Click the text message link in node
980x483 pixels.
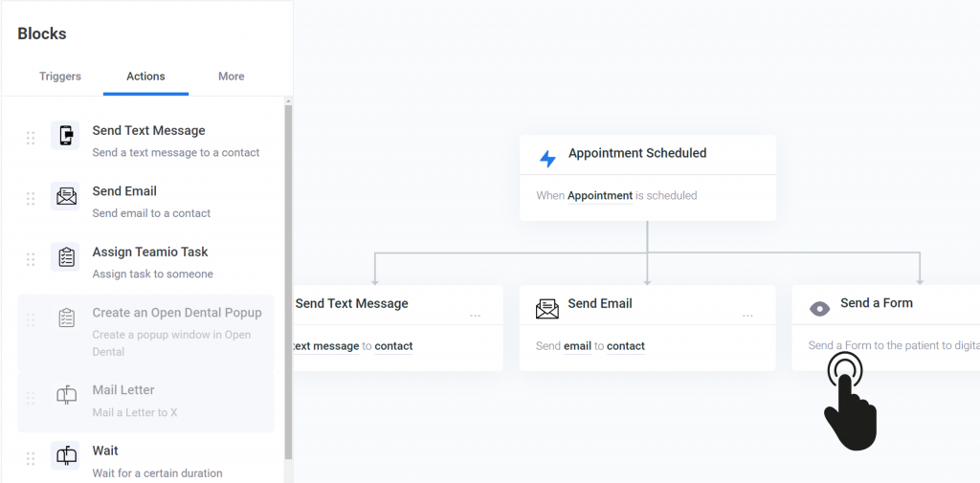coord(325,346)
